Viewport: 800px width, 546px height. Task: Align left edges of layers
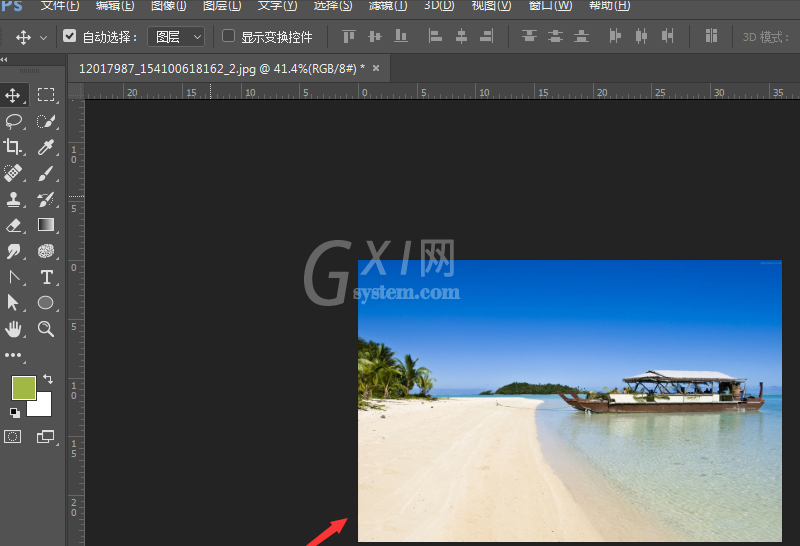(x=435, y=36)
